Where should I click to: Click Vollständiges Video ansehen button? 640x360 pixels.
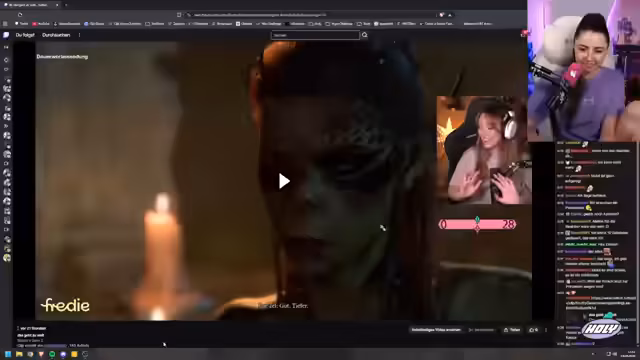(x=436, y=330)
